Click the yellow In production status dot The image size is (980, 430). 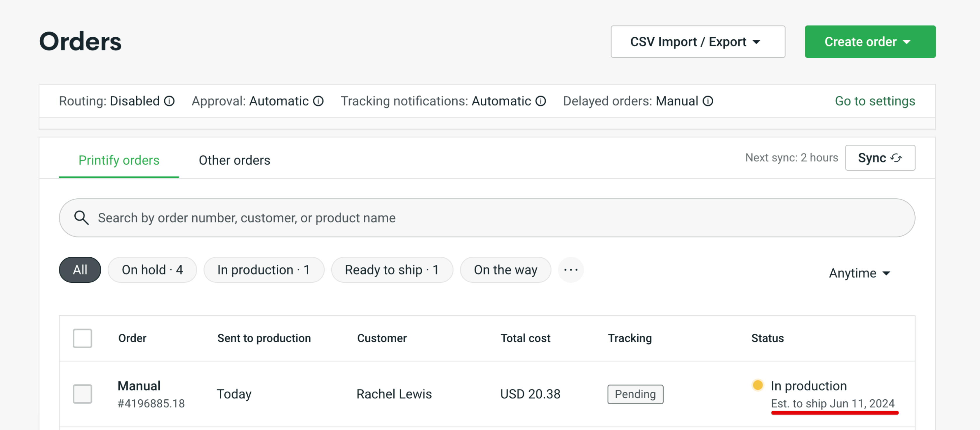(x=758, y=386)
